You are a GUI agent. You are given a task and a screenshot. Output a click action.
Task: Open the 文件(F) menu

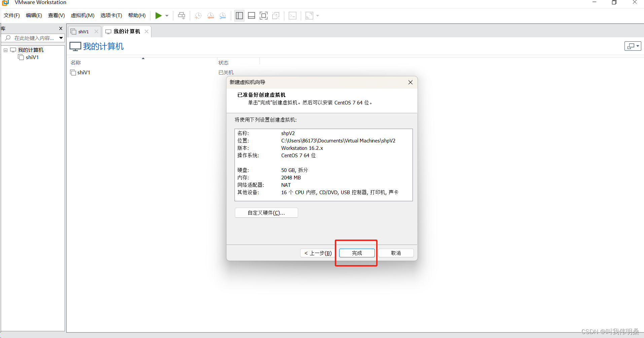(12, 15)
